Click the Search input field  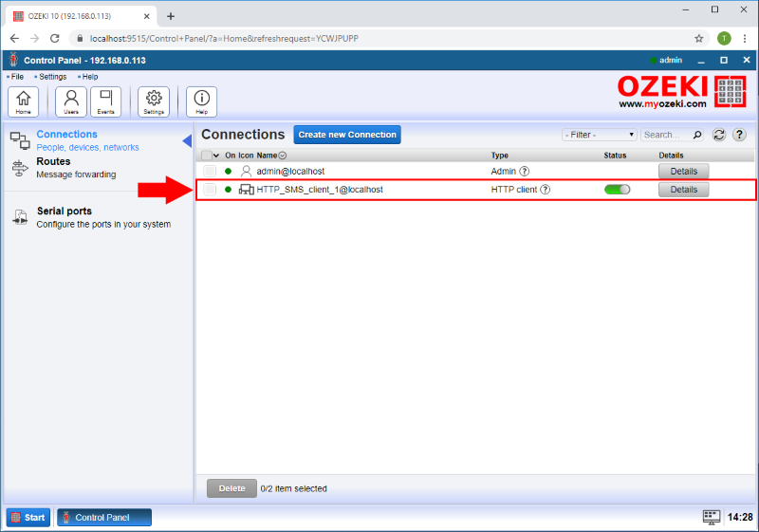[x=666, y=135]
